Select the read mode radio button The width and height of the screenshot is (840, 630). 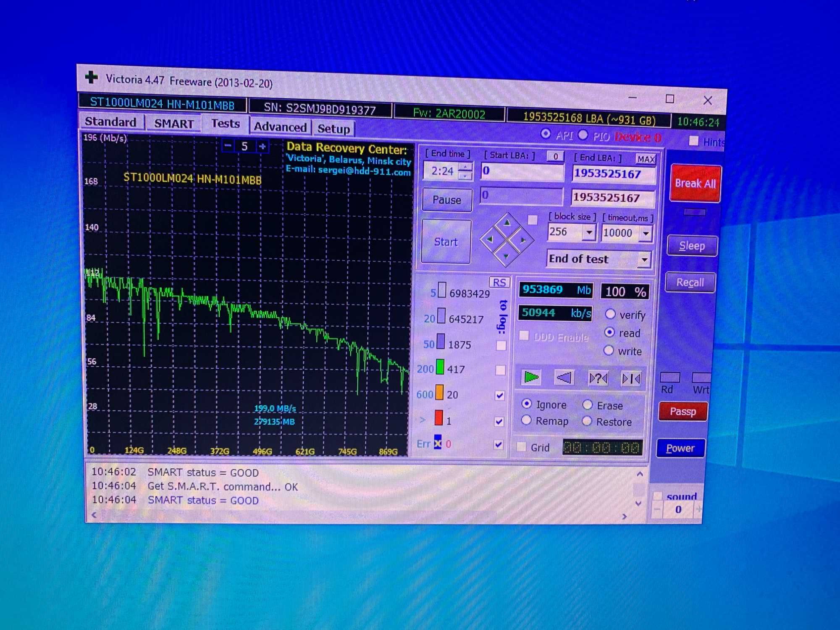(609, 332)
